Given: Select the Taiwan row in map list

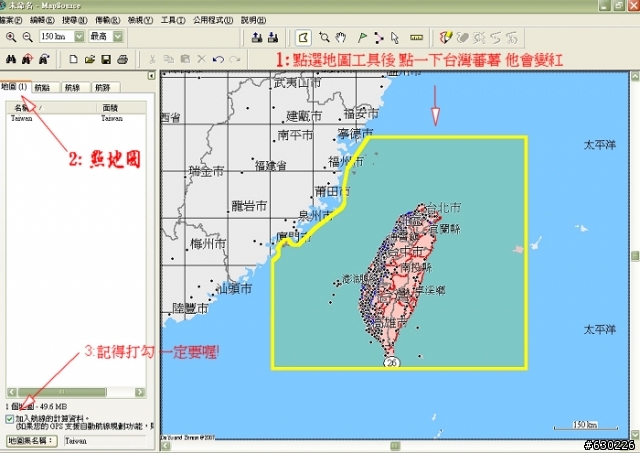Looking at the screenshot, I should pos(76,118).
